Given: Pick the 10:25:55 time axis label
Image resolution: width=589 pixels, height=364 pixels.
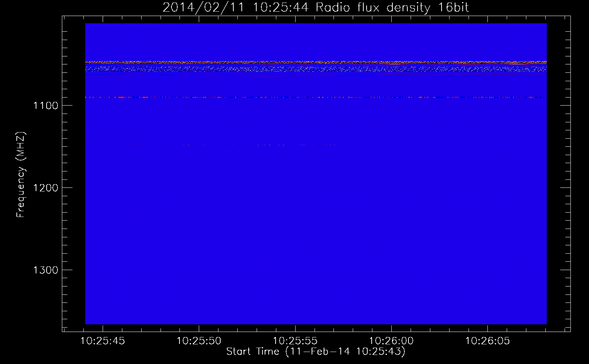Looking at the screenshot, I should click(295, 341).
